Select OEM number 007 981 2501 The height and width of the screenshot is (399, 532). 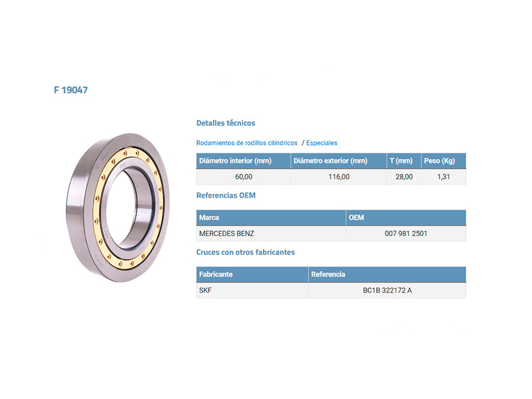tap(406, 234)
